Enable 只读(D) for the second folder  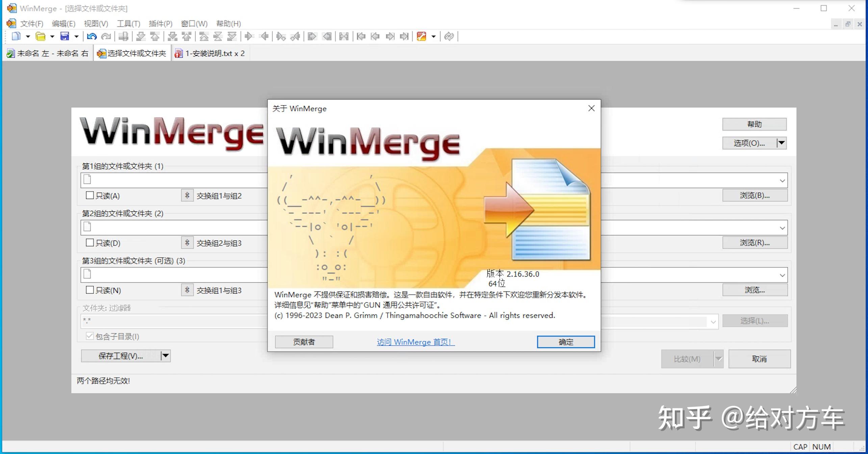90,243
